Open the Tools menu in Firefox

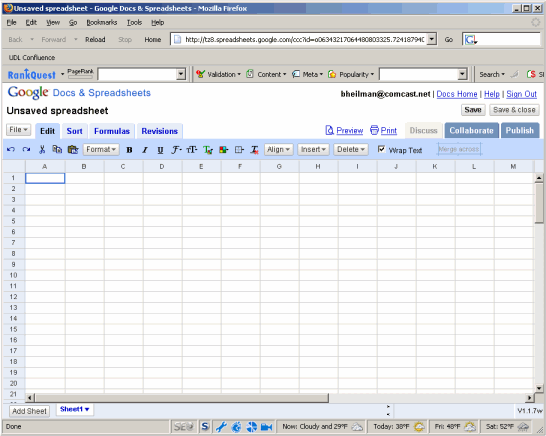[x=134, y=23]
